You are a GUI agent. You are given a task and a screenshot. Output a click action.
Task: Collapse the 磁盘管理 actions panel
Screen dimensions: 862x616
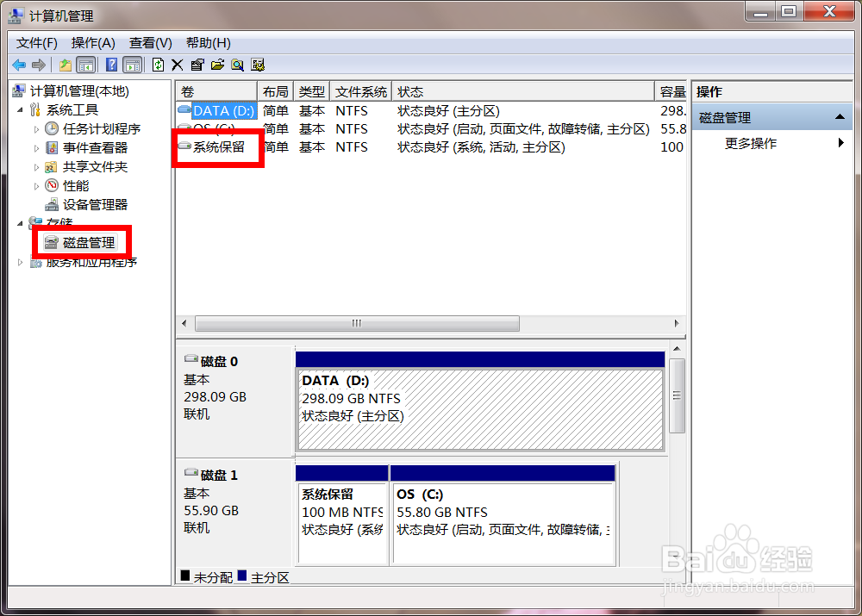840,116
